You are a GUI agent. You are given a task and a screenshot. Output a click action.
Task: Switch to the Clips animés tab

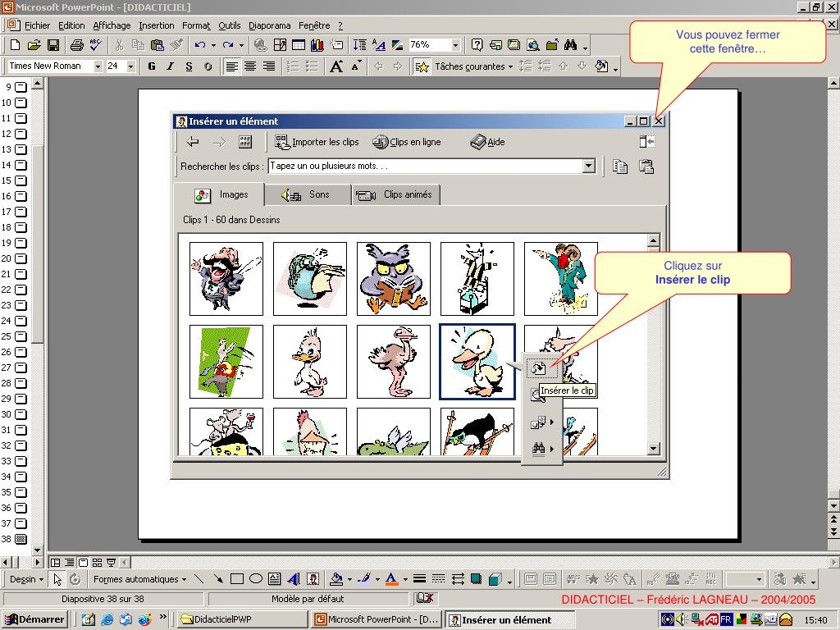tap(396, 194)
